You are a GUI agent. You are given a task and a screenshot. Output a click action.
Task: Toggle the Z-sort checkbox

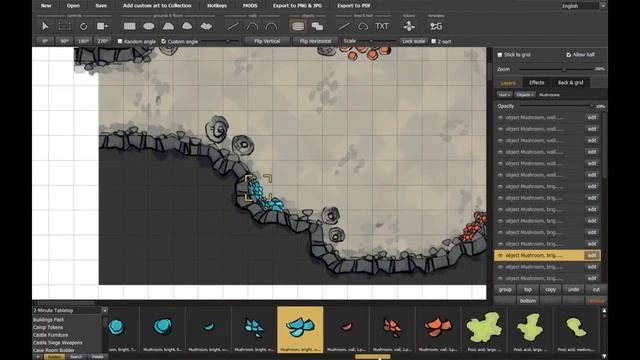pos(433,41)
